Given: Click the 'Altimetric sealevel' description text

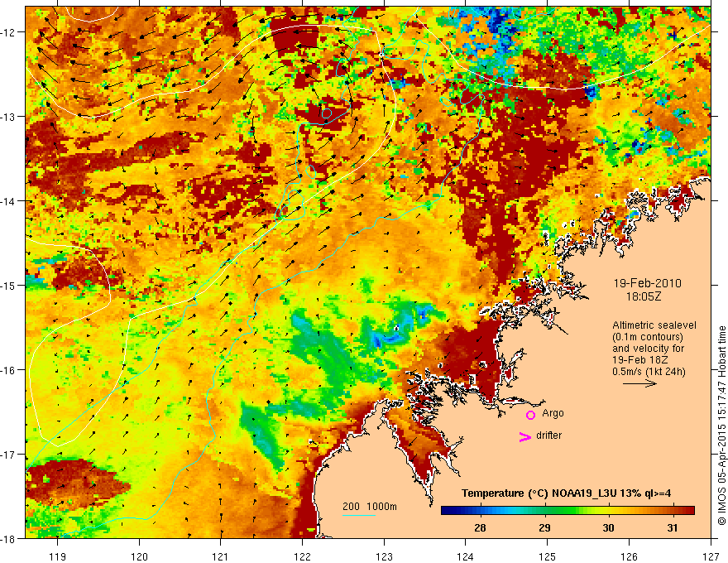Looking at the screenshot, I should [654, 325].
